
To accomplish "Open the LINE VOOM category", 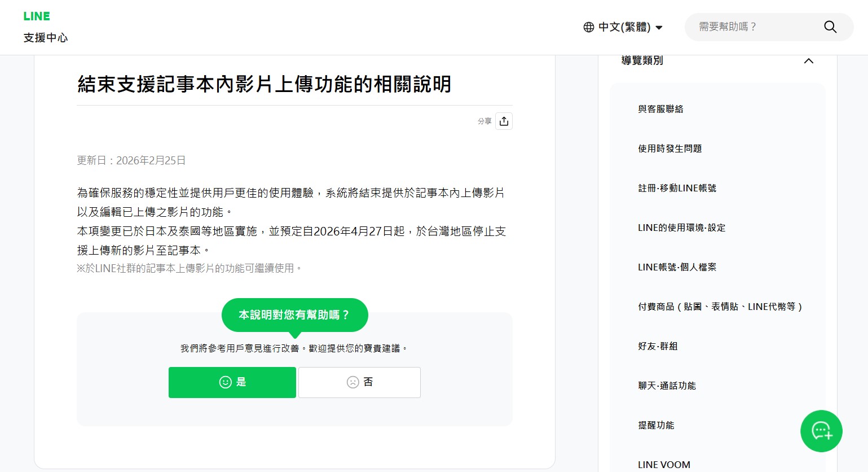I will click(664, 464).
